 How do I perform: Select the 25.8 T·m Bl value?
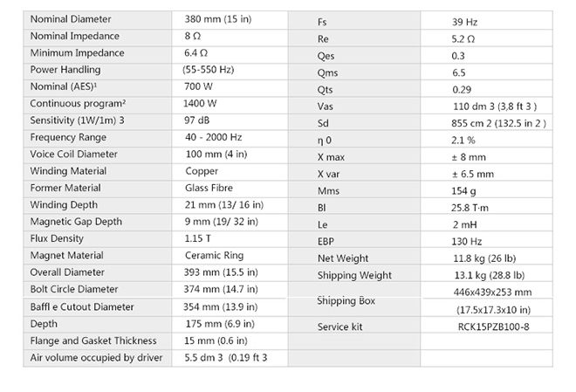(x=449, y=208)
